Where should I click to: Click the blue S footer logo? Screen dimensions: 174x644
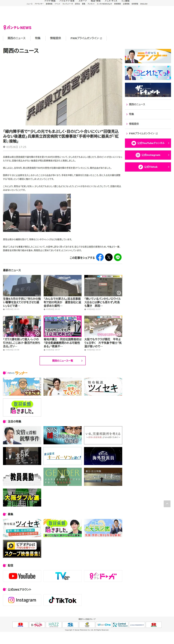pos(70,625)
